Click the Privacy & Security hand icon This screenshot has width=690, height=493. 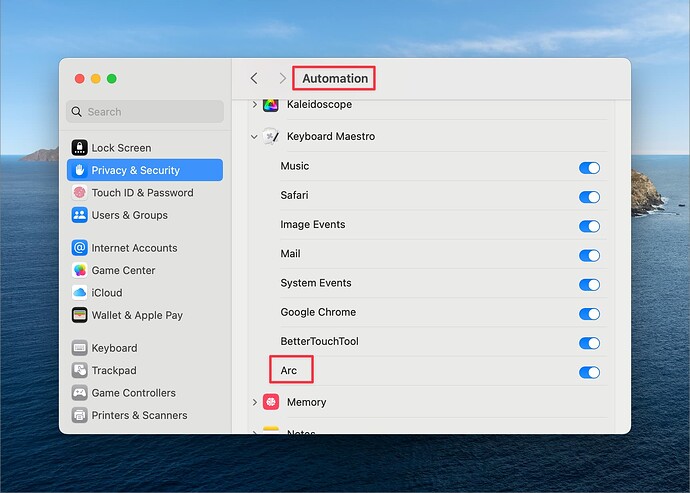pos(80,170)
